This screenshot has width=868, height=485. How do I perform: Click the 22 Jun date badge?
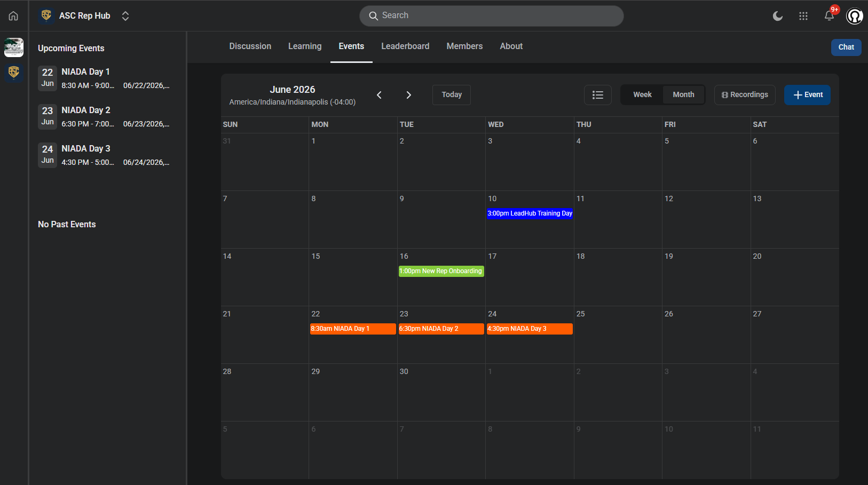48,77
